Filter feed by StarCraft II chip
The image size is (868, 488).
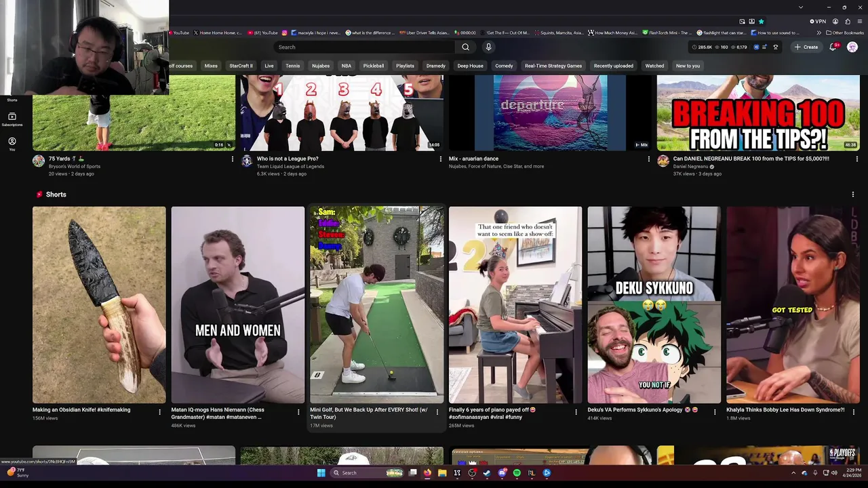point(241,66)
